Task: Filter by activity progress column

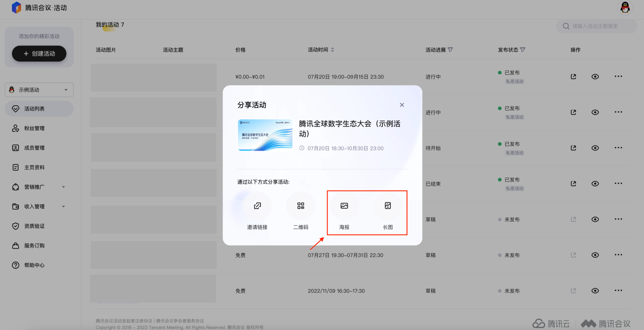Action: (x=450, y=50)
